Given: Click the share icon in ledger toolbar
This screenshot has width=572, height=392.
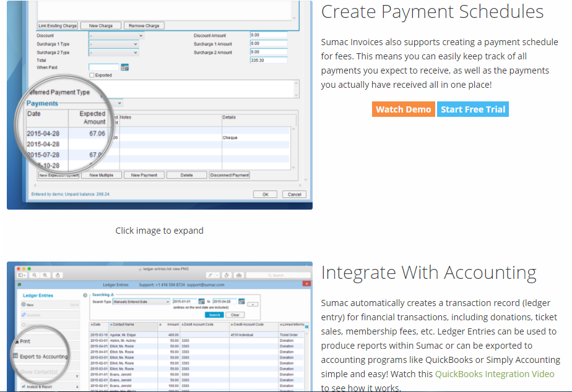Looking at the screenshot, I should click(x=58, y=275).
